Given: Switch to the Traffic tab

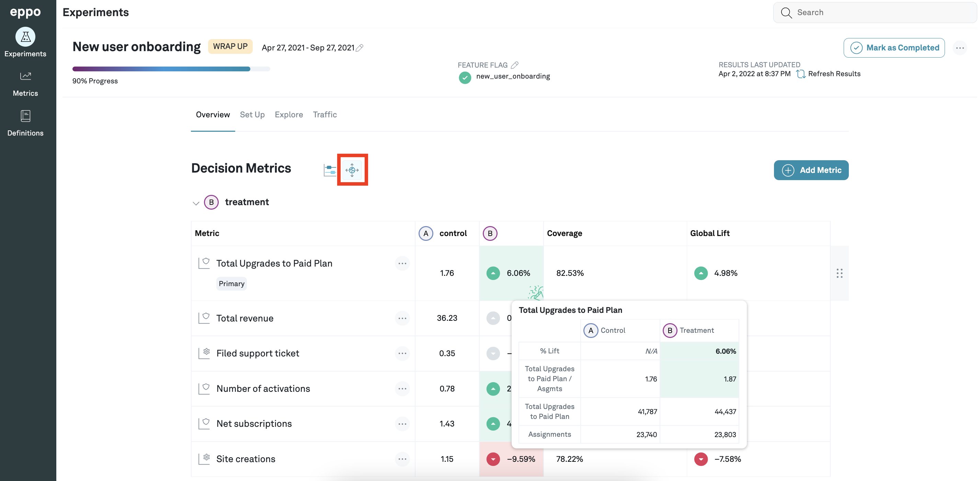Looking at the screenshot, I should [324, 115].
